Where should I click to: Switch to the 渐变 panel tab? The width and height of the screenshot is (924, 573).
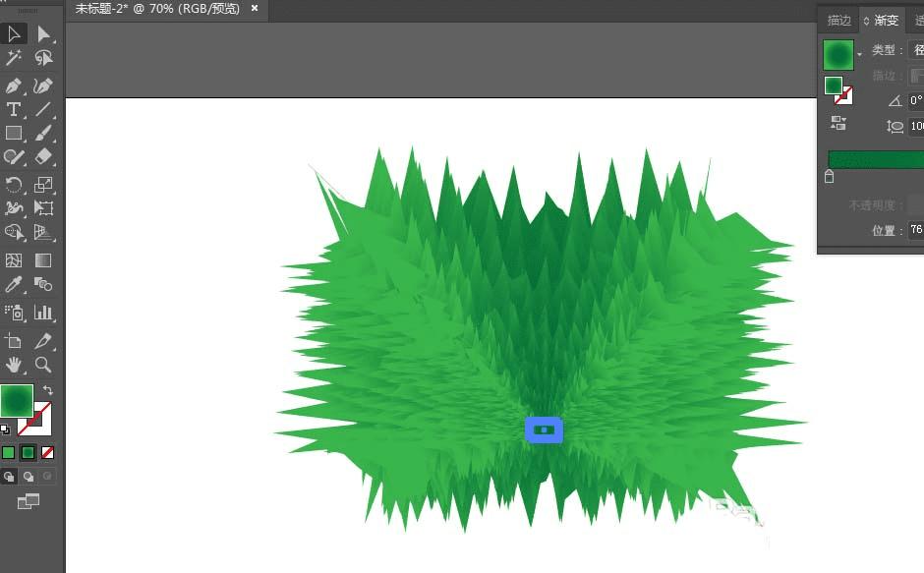tap(886, 21)
